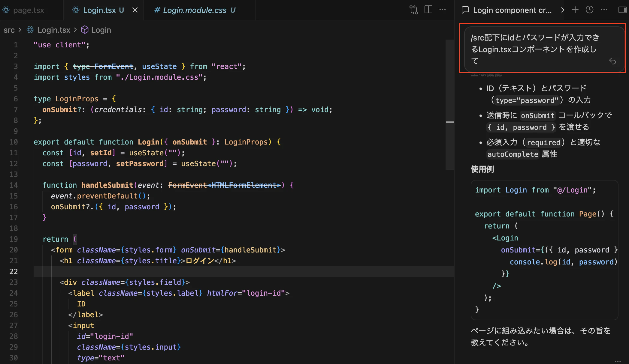Click handleSubmit function name on line 14

pos(107,185)
